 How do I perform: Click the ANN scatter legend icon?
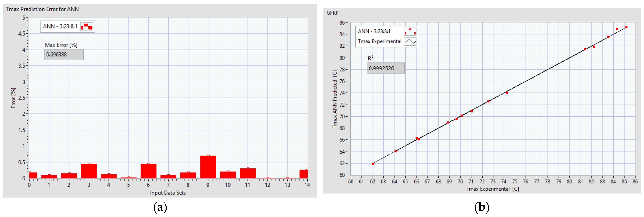point(410,31)
